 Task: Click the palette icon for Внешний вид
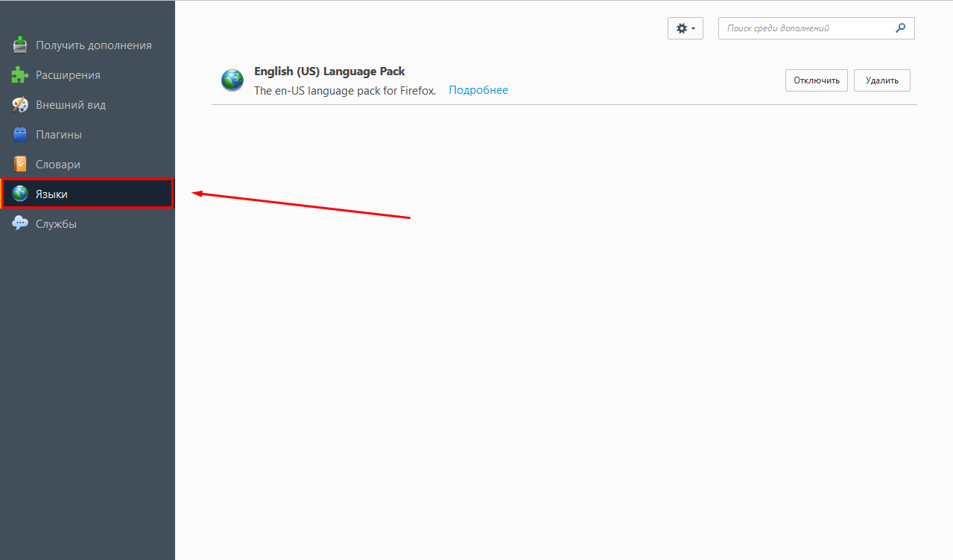pos(20,104)
